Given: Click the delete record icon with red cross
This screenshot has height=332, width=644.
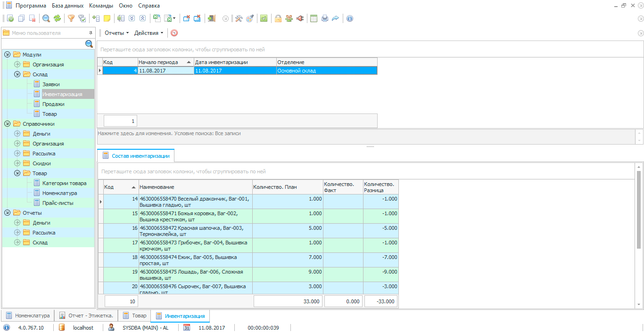Looking at the screenshot, I should coord(33,18).
